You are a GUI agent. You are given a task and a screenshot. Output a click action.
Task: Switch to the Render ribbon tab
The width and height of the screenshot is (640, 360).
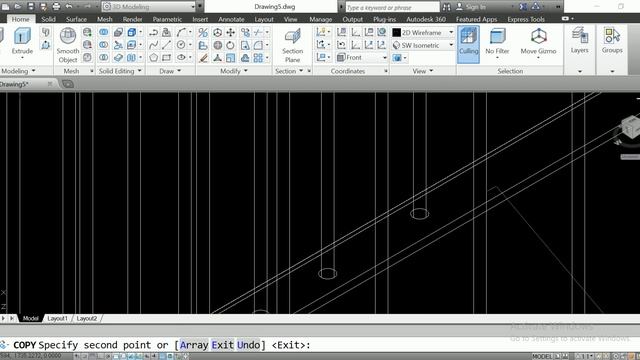point(133,19)
